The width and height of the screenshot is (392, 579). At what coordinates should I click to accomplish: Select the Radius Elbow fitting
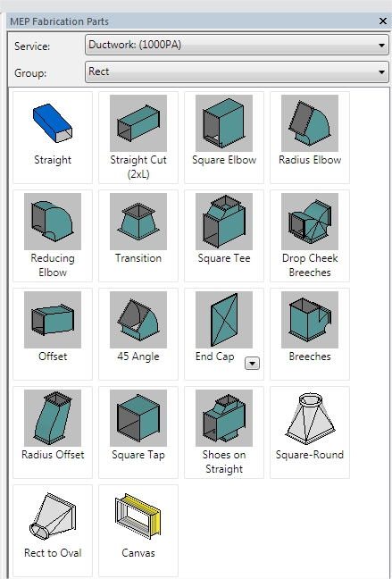pyautogui.click(x=309, y=138)
